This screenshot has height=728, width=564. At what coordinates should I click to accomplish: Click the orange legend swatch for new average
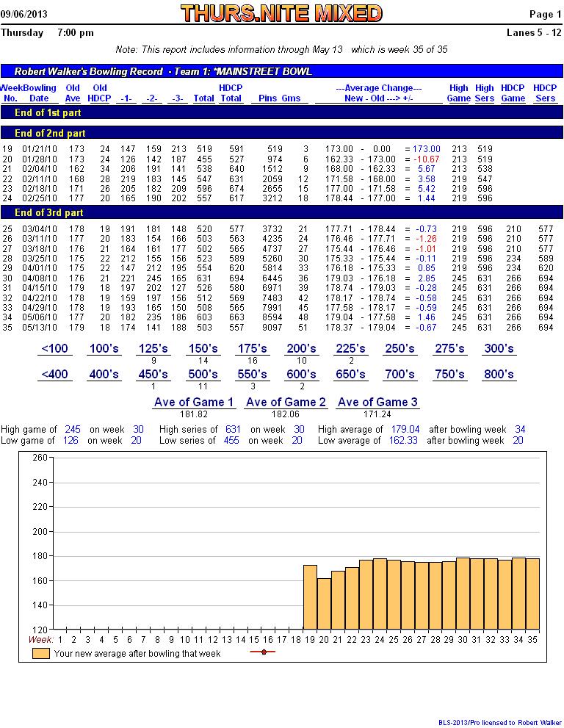pos(41,654)
